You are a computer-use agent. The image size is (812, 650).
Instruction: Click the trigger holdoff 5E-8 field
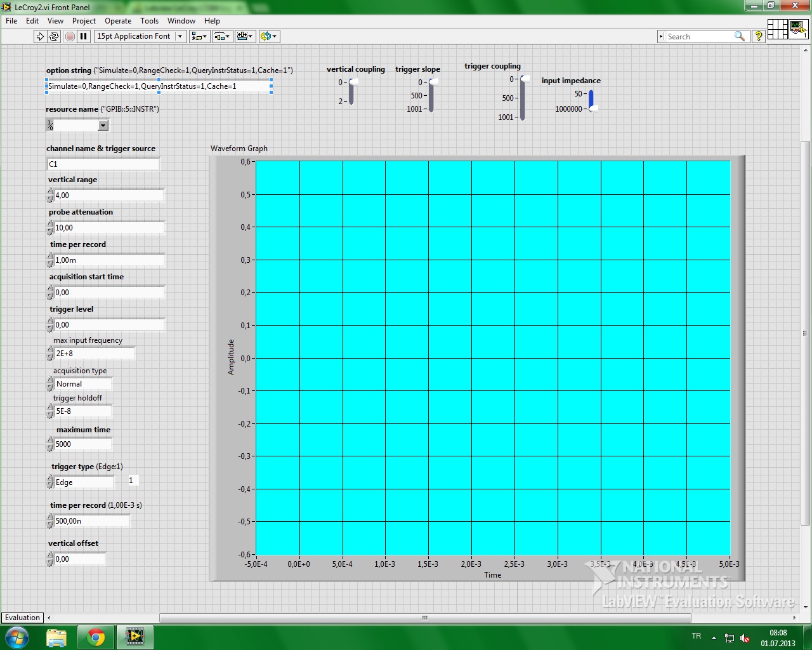point(82,411)
